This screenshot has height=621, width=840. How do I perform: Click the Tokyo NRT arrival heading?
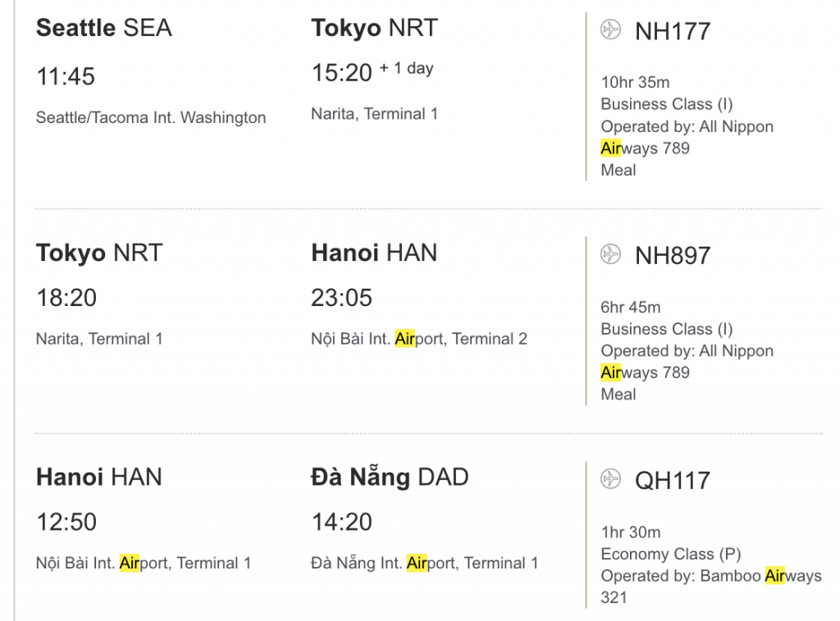click(374, 28)
